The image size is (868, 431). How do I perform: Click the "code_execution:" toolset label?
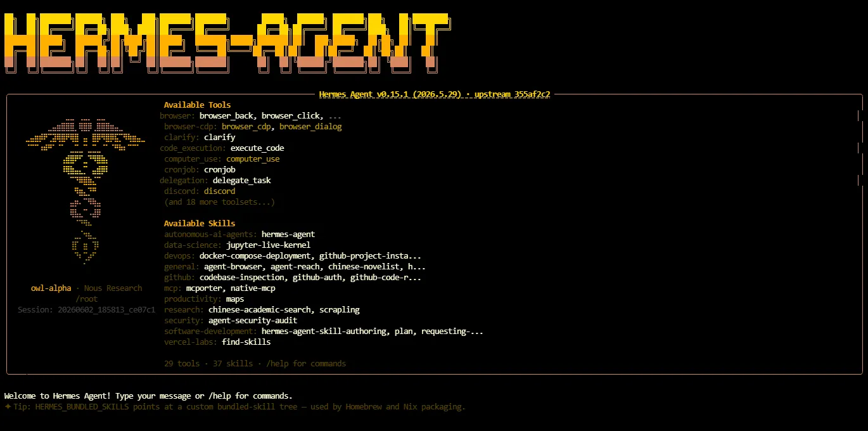pyautogui.click(x=193, y=148)
